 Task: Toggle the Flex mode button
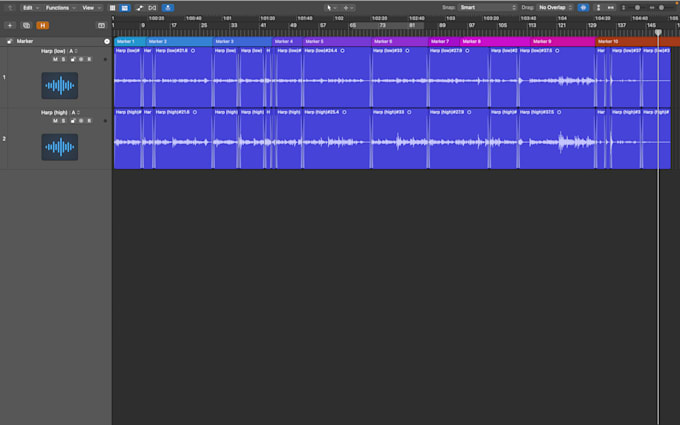[x=152, y=8]
